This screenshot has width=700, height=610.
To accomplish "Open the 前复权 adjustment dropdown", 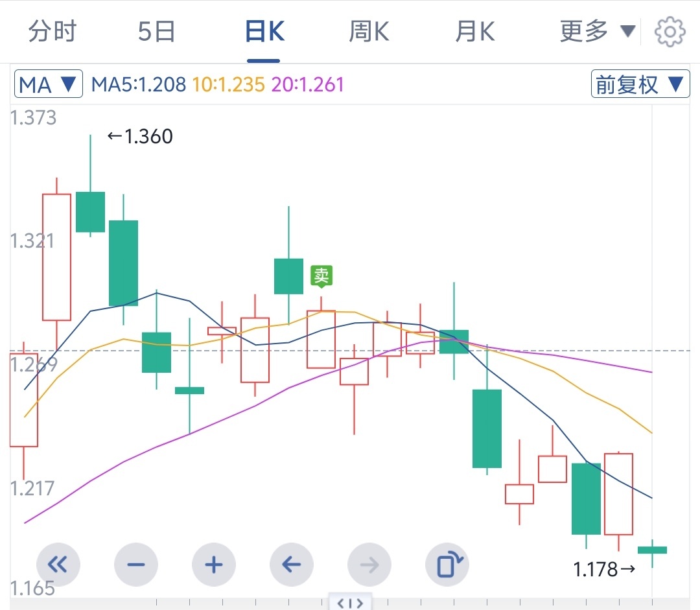I will point(639,84).
